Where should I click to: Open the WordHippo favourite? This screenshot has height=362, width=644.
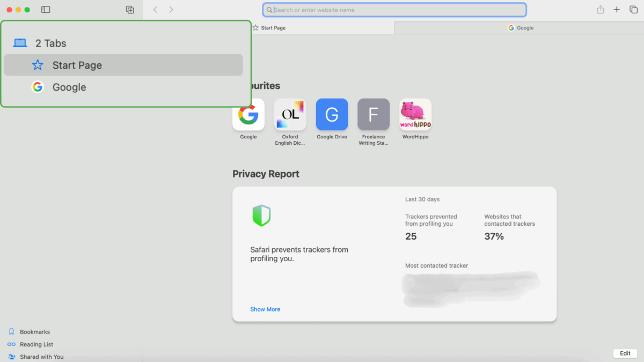tap(415, 114)
